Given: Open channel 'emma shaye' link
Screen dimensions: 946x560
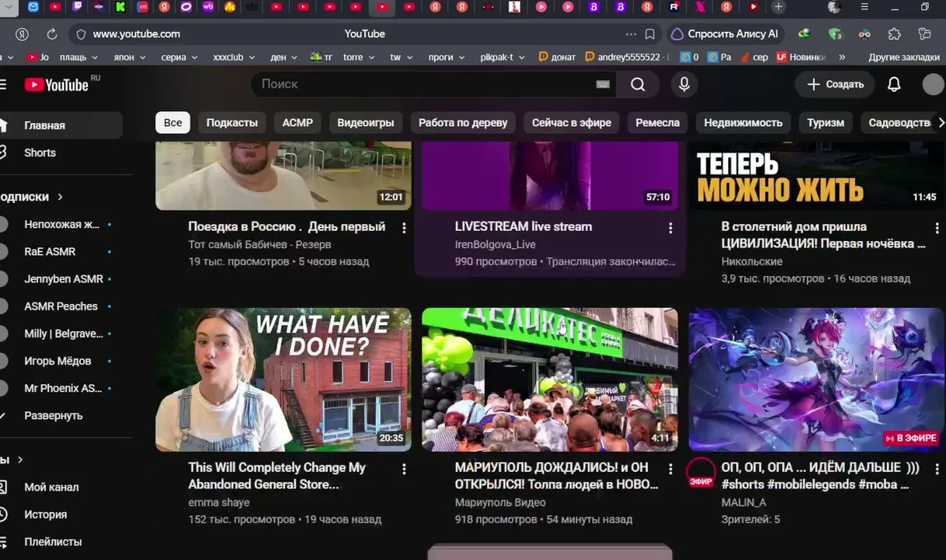Looking at the screenshot, I should pyautogui.click(x=219, y=502).
